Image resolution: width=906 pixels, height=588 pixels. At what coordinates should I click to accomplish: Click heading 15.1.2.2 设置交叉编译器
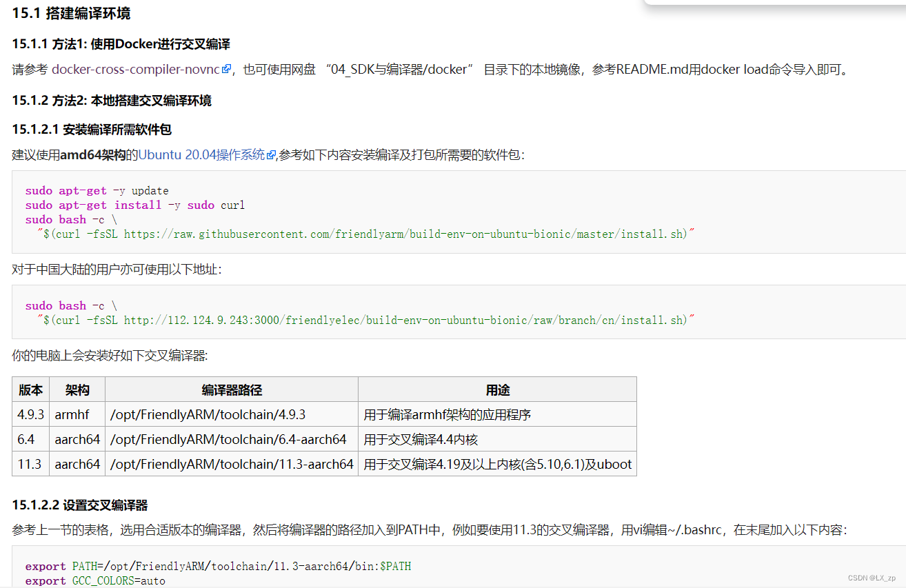click(80, 505)
